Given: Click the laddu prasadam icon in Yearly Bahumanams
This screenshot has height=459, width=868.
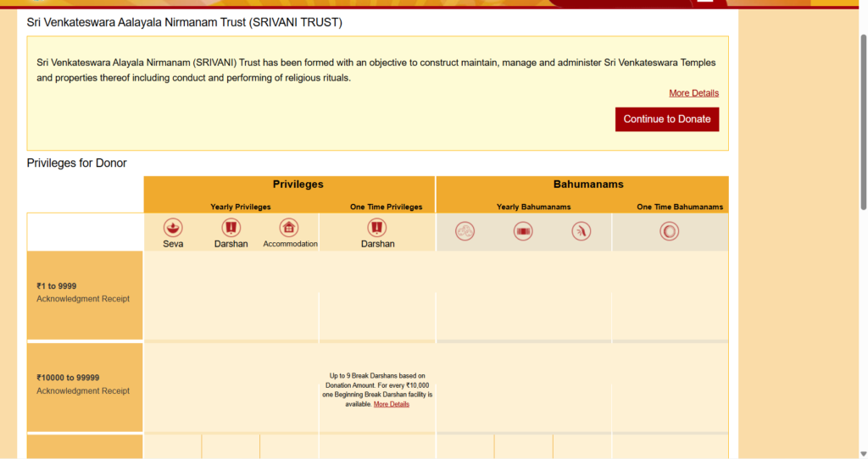Looking at the screenshot, I should (465, 231).
